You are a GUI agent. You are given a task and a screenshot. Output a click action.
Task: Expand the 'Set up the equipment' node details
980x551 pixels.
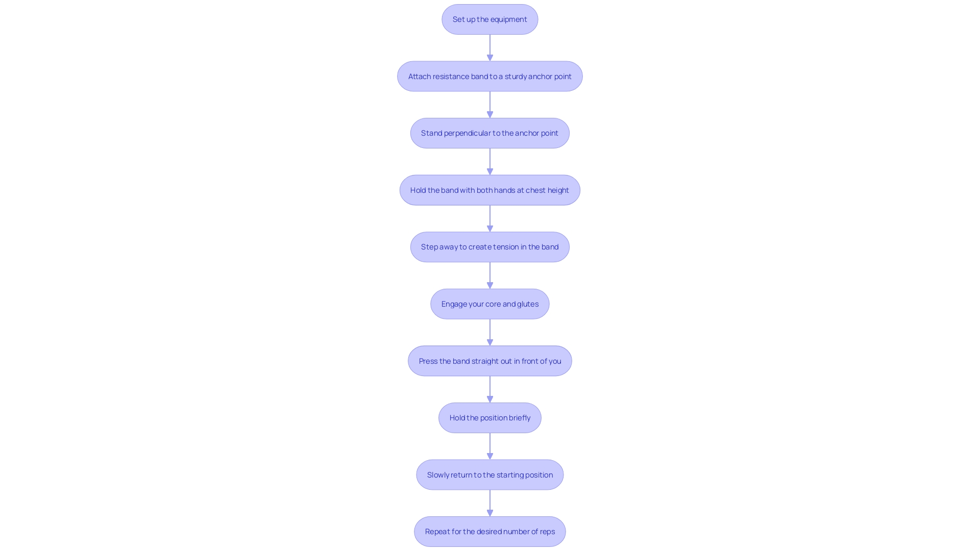pos(489,19)
